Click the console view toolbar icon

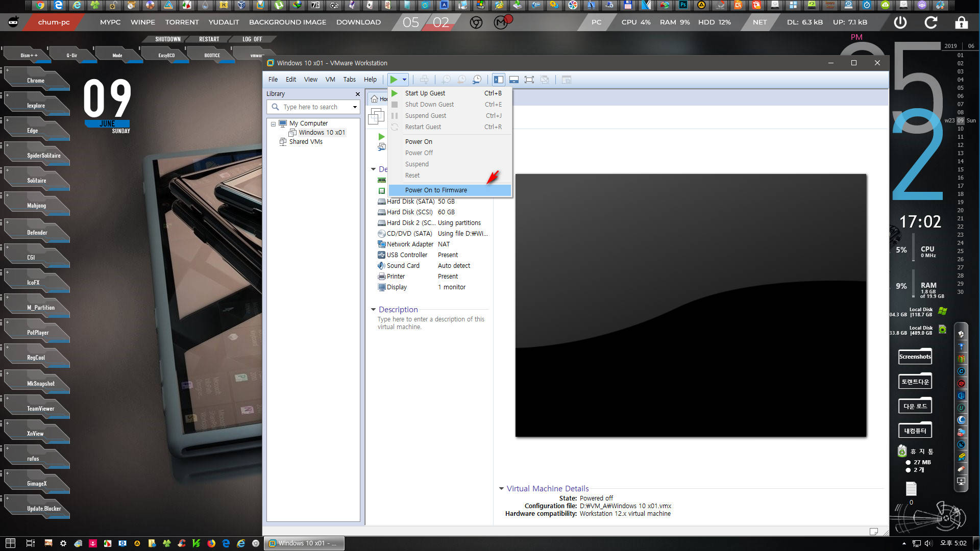(566, 80)
